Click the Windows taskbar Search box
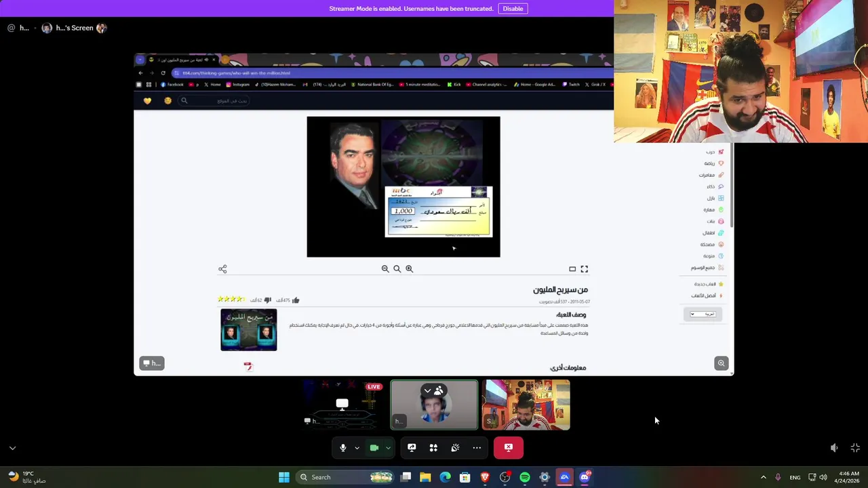The width and height of the screenshot is (868, 488). pyautogui.click(x=346, y=477)
